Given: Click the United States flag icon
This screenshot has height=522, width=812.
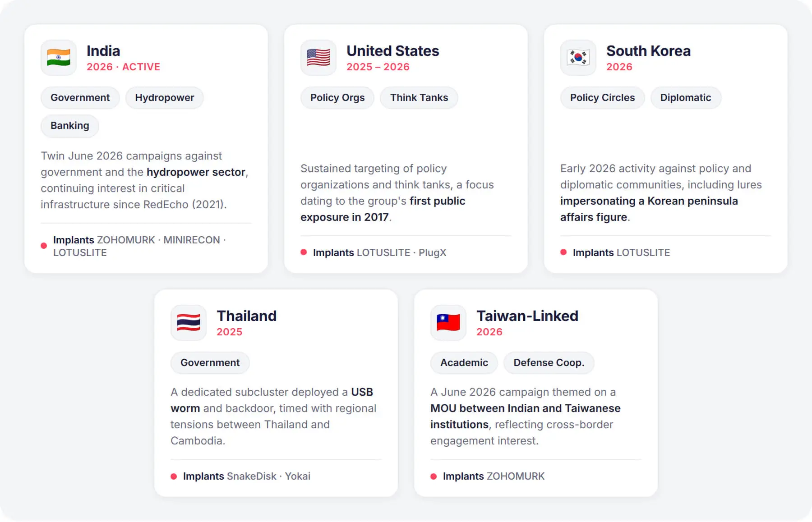Looking at the screenshot, I should pos(318,58).
